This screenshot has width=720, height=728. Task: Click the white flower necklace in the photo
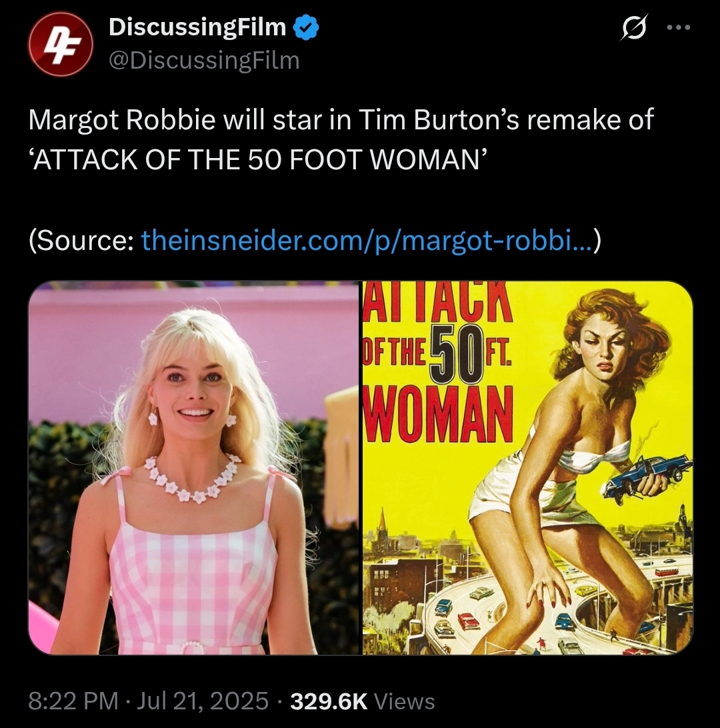(192, 479)
